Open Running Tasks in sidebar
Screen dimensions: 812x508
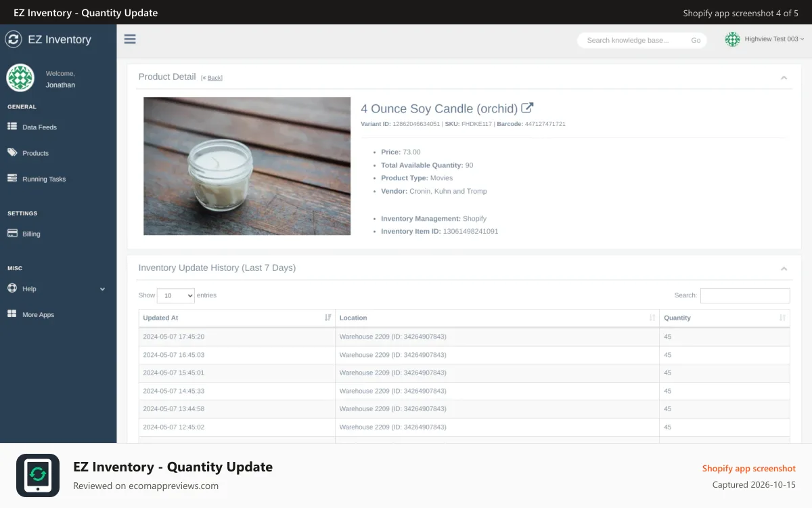(44, 179)
